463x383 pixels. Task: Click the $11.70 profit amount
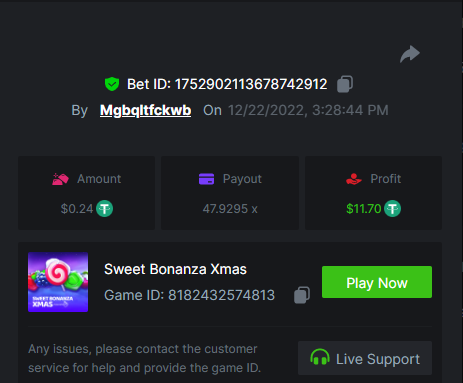click(364, 209)
